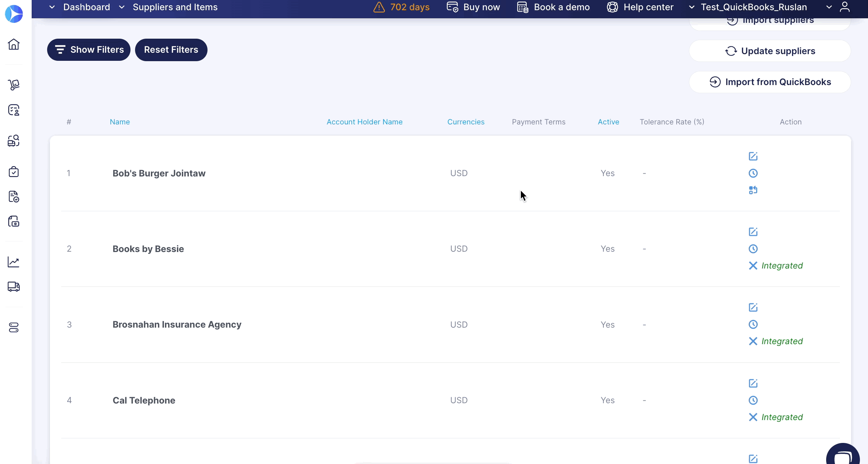The image size is (868, 464).
Task: Open the document approval sidebar icon
Action: (x=14, y=196)
